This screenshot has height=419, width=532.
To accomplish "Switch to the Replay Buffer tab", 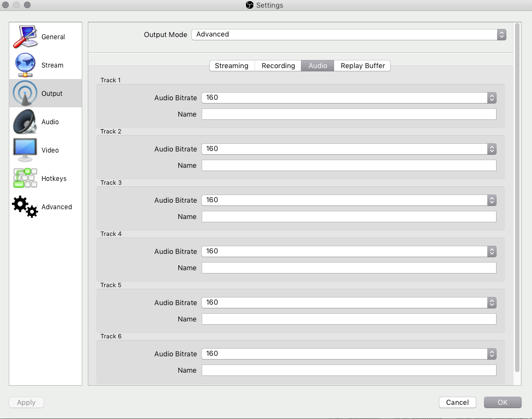I will (x=362, y=66).
